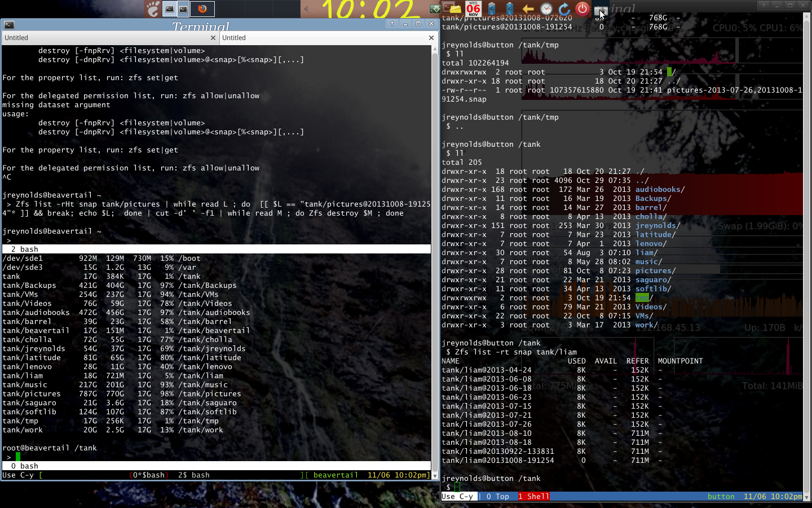Launch the camera screenshot tool
This screenshot has width=812, height=508.
(x=600, y=10)
